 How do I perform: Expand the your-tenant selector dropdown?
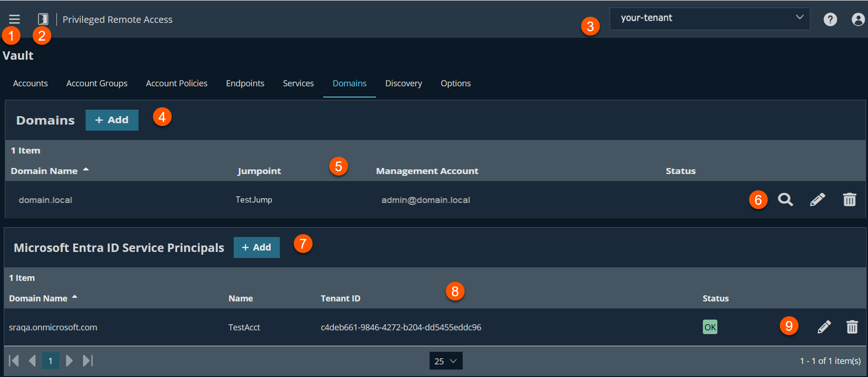(709, 19)
